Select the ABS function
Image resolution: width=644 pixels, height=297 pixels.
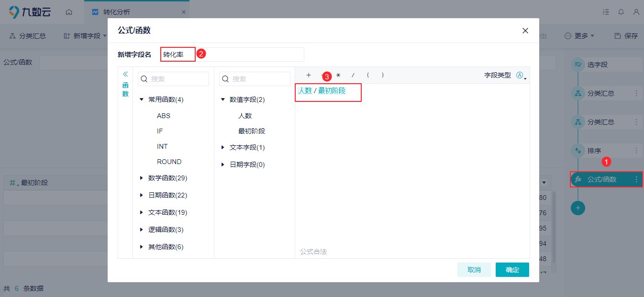[x=164, y=116]
